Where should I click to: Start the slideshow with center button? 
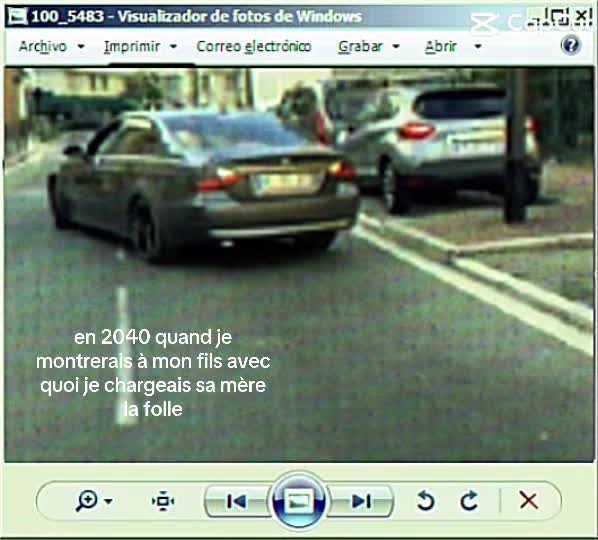click(299, 501)
